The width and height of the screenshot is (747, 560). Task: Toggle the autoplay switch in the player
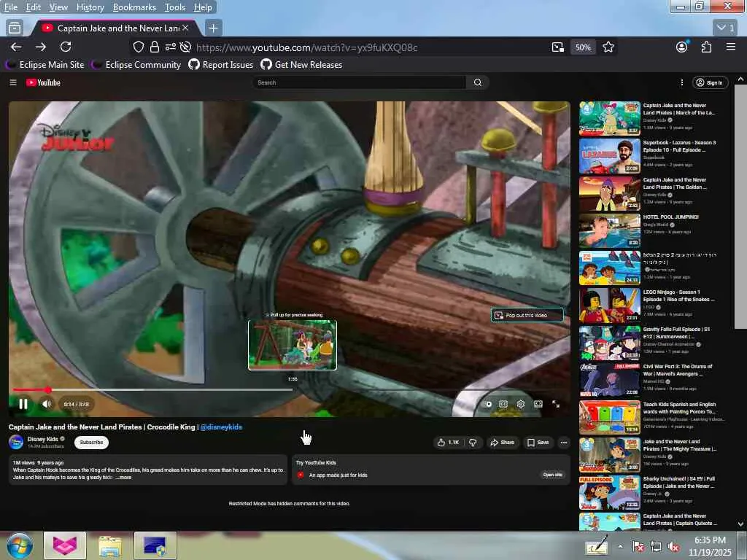[x=488, y=404]
